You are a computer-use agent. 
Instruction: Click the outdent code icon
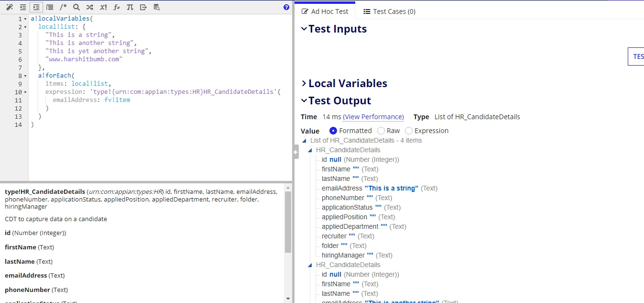pyautogui.click(x=23, y=7)
